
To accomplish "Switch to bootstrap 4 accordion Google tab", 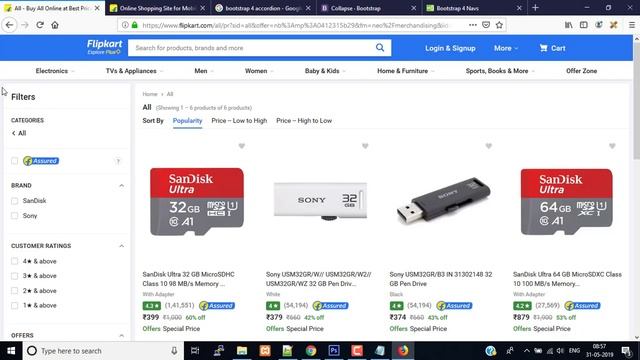I will [x=263, y=8].
